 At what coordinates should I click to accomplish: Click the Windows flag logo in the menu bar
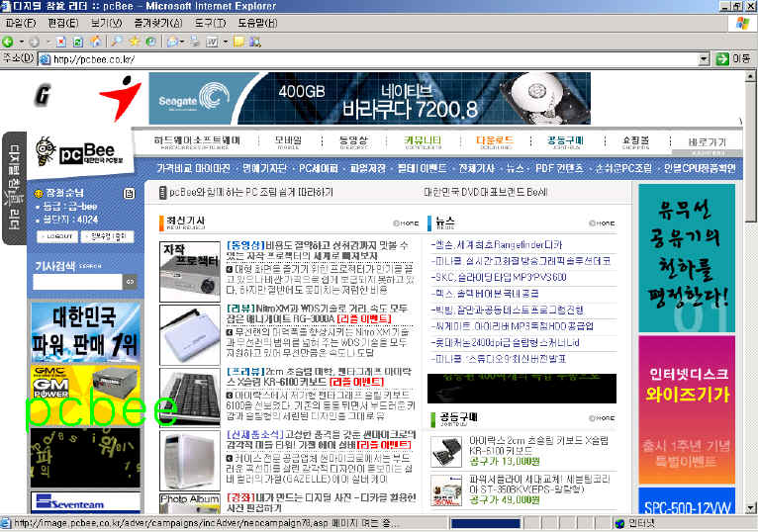click(x=742, y=23)
